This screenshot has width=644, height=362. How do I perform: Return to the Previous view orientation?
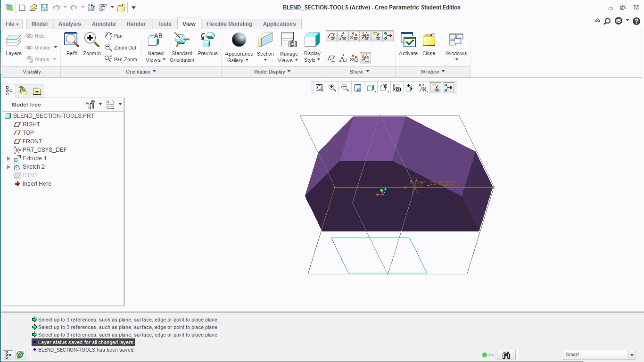click(x=208, y=44)
